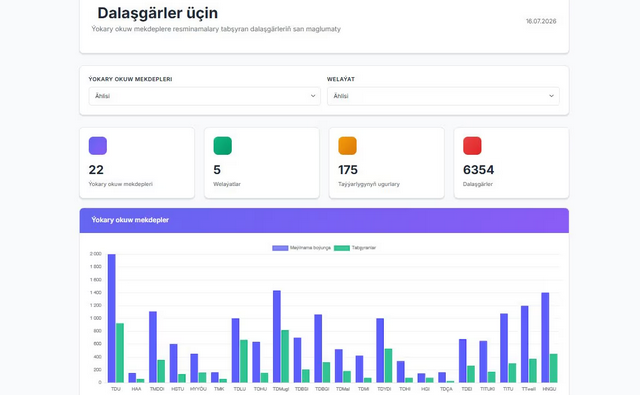Image resolution: width=640 pixels, height=395 pixels.
Task: Click the blue TDMugl bar in chart
Action: tap(277, 337)
